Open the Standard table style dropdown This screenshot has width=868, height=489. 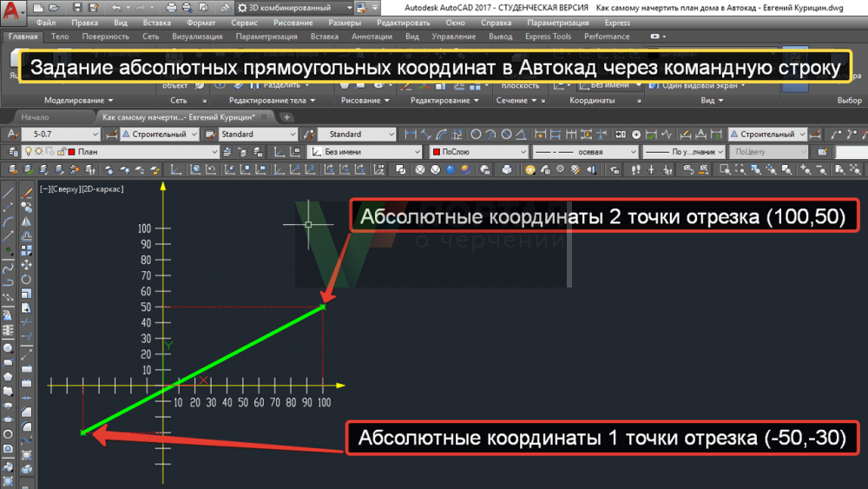coord(259,134)
